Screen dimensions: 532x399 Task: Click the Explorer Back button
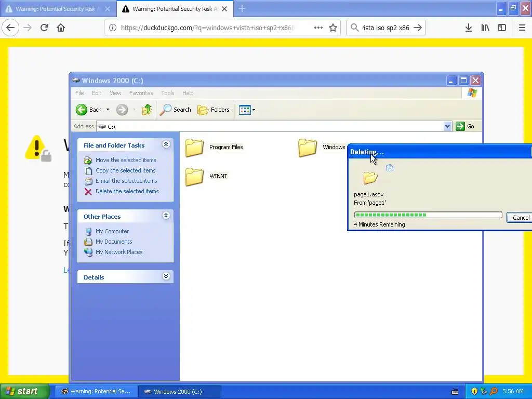point(88,110)
